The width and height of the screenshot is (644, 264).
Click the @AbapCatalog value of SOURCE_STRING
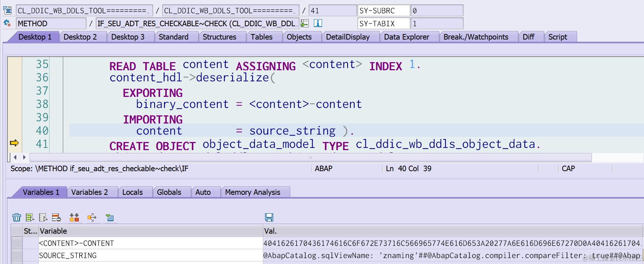pos(453,255)
